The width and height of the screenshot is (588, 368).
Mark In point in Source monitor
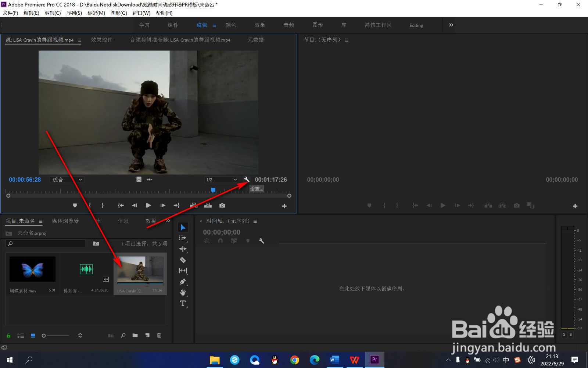click(90, 205)
